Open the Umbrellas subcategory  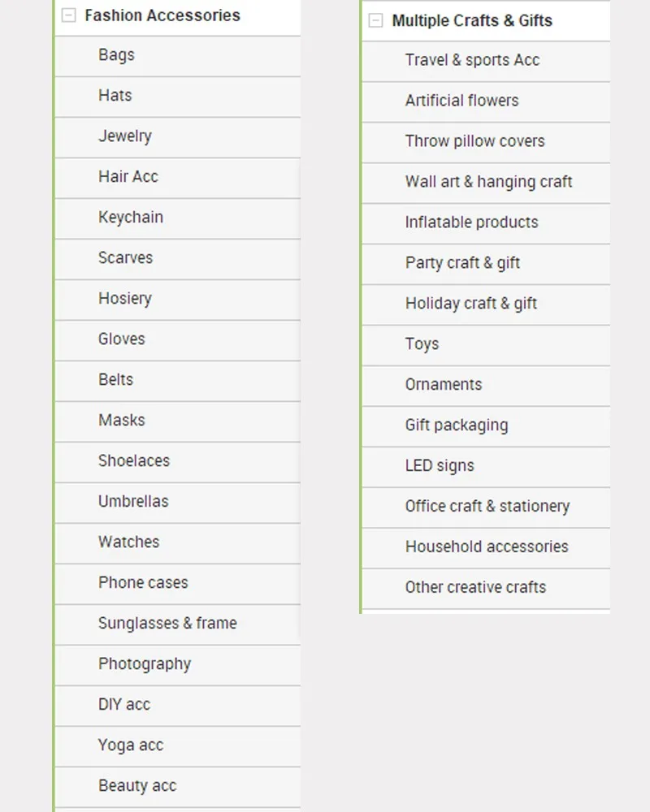point(177,503)
